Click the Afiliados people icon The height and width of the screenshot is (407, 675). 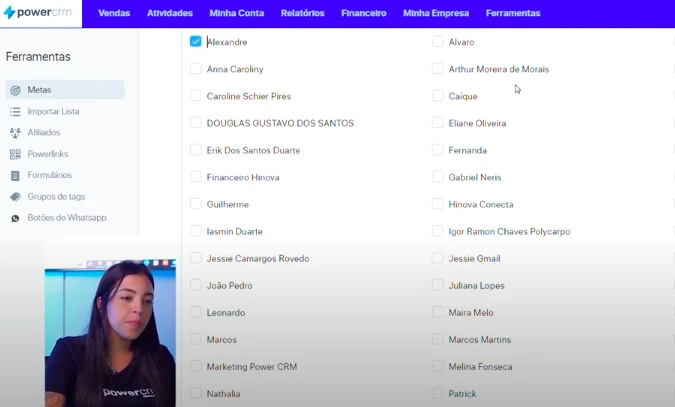(x=15, y=133)
